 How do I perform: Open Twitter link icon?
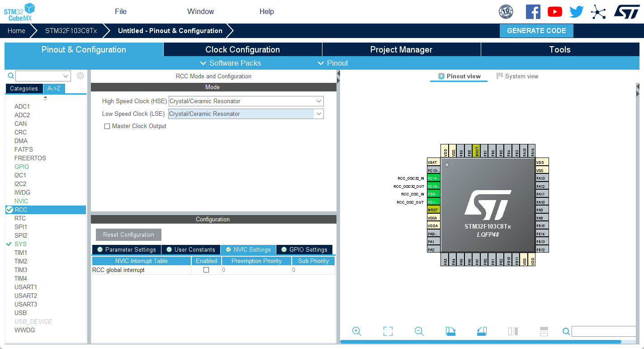coord(577,12)
